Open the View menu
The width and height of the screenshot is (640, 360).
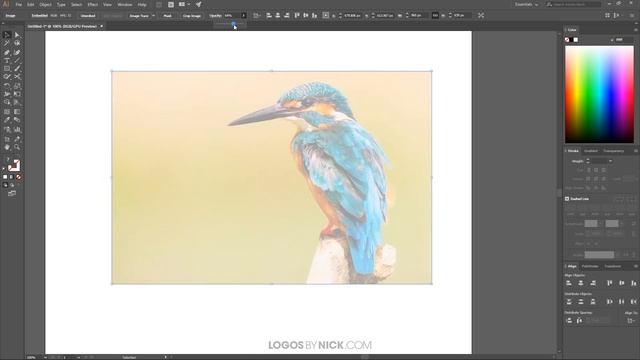tap(107, 4)
